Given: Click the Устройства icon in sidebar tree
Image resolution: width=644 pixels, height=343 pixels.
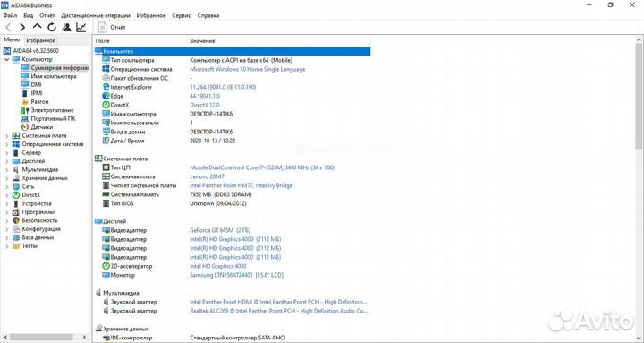Looking at the screenshot, I should click(x=16, y=203).
